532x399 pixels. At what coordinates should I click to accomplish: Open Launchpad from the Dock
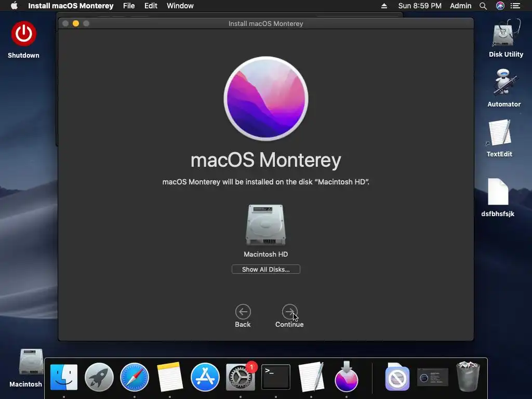[99, 377]
